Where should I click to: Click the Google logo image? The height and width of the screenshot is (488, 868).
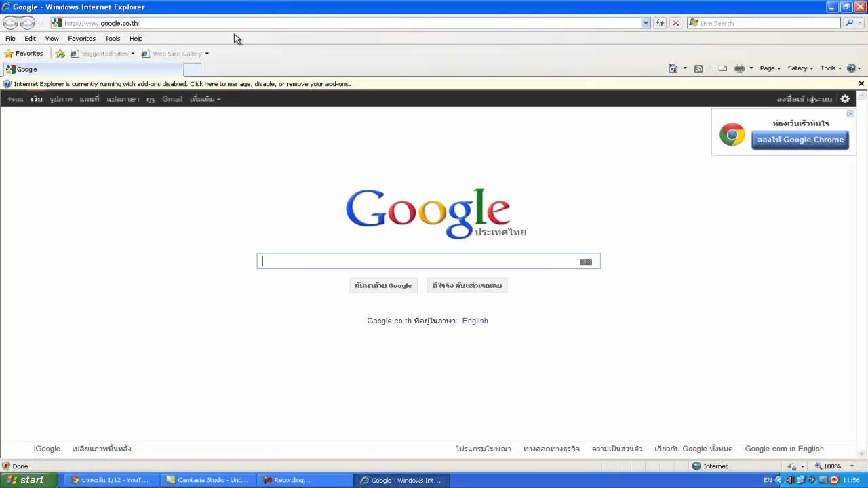[435, 213]
